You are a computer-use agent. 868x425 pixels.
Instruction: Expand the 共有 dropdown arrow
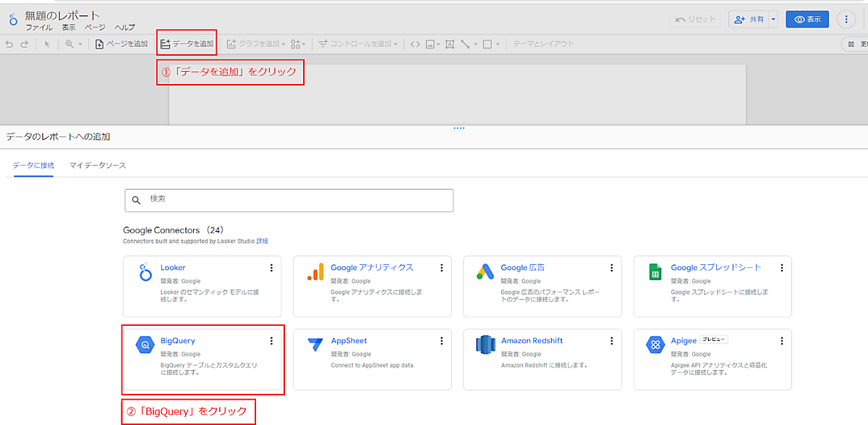tap(773, 20)
